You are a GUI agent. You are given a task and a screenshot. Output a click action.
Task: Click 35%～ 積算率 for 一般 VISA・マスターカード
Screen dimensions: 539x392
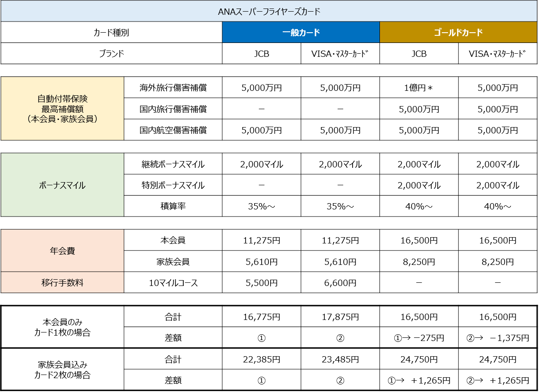click(341, 206)
